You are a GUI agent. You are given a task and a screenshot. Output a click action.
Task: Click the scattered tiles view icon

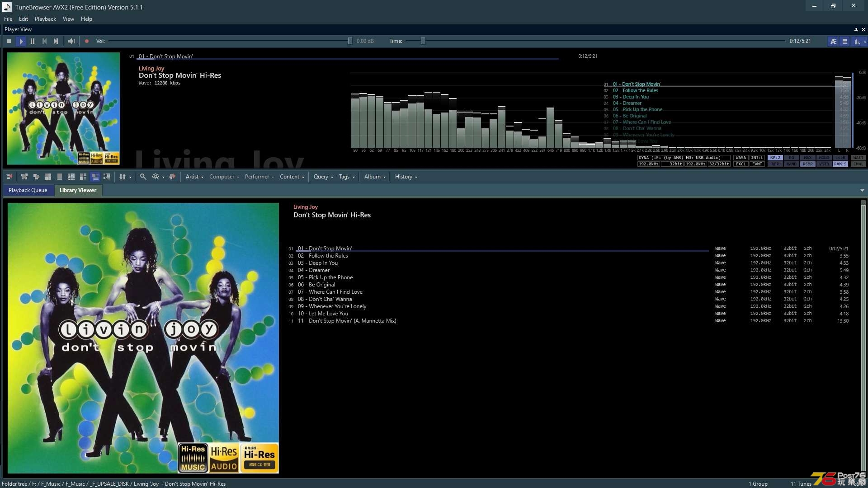(24, 177)
